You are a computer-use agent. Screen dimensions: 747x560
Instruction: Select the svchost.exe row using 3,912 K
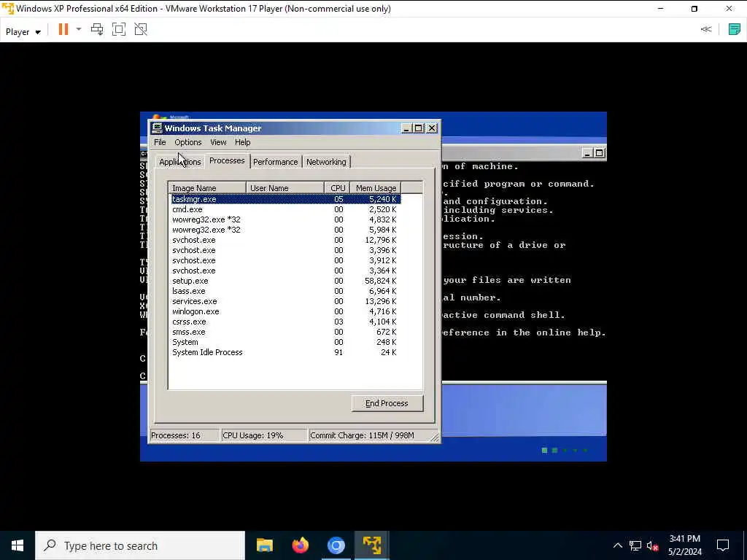(286, 260)
